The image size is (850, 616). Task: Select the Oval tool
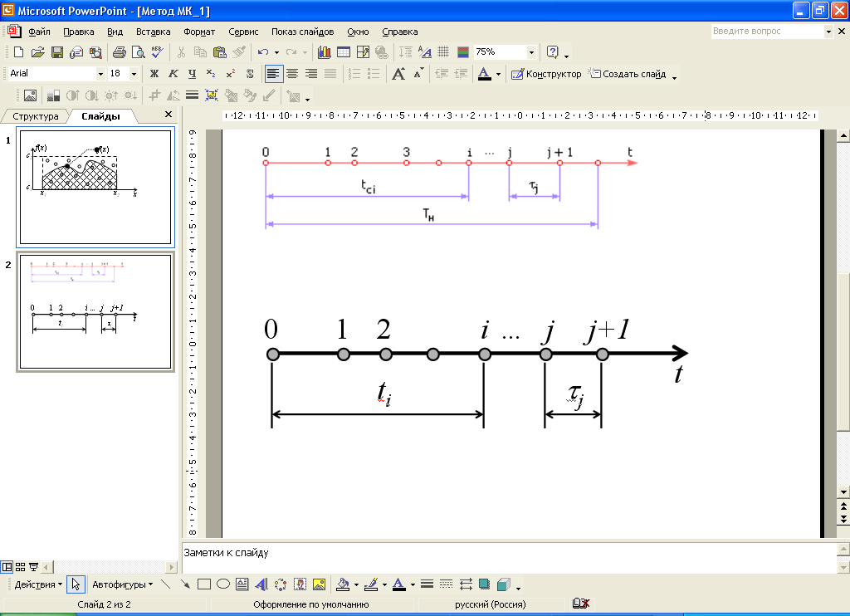(x=223, y=584)
